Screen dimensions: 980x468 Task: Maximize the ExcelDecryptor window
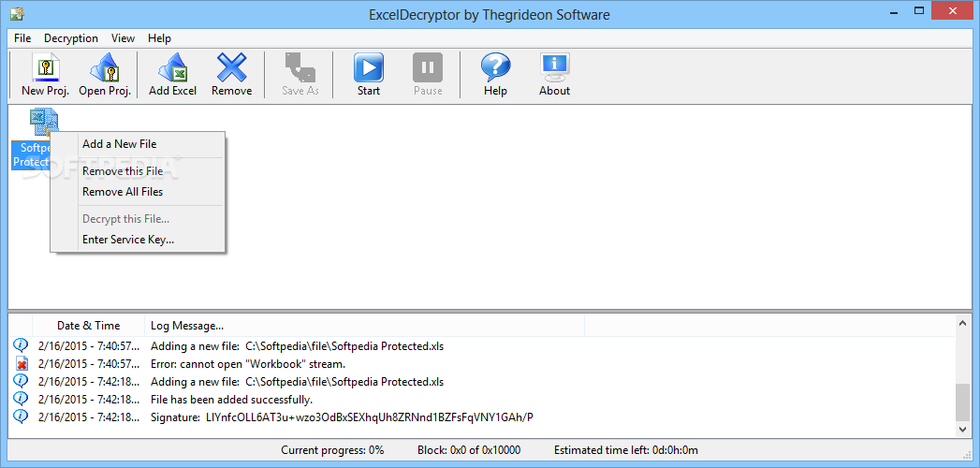(x=919, y=10)
